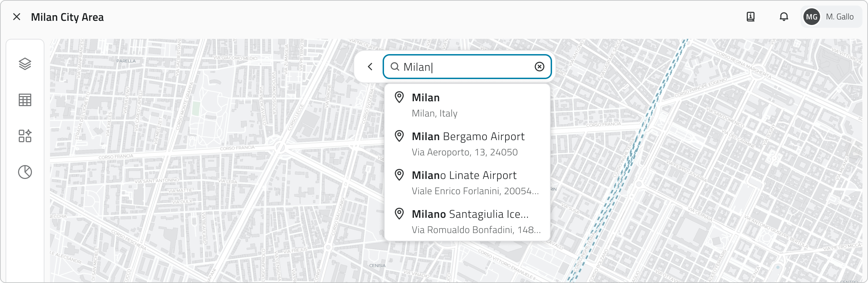This screenshot has height=283, width=868.
Task: Open the info book icon in header
Action: (751, 17)
